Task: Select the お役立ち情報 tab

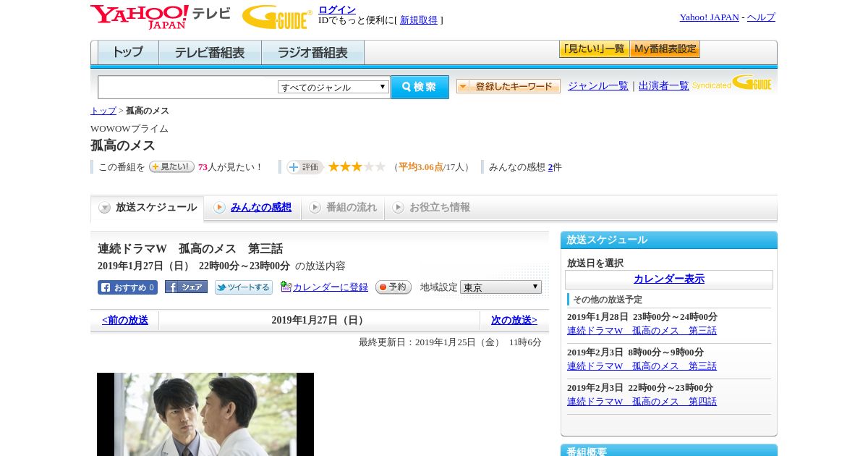Action: click(x=431, y=208)
